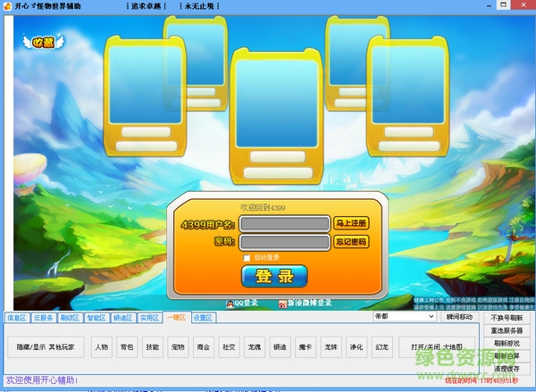536x392 pixels.
Task: Select the front left server card
Action: pyautogui.click(x=145, y=96)
